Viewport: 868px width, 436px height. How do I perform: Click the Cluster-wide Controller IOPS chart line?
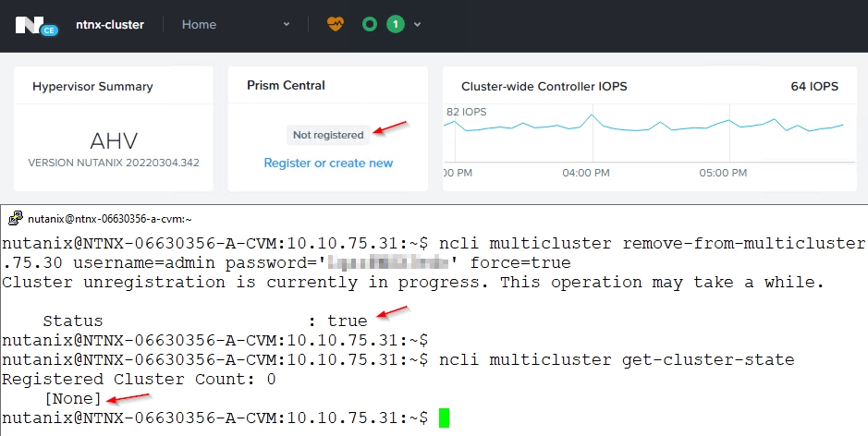click(x=647, y=127)
